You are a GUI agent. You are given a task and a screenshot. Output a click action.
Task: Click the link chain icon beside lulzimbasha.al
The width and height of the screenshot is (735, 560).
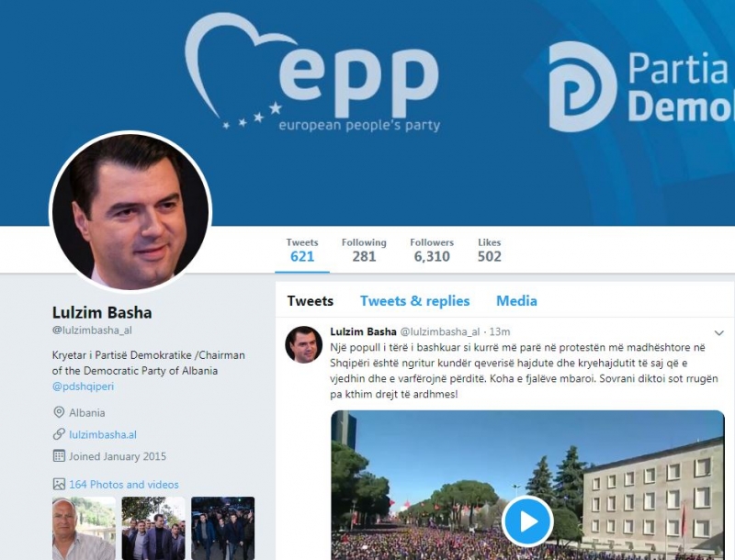[59, 434]
